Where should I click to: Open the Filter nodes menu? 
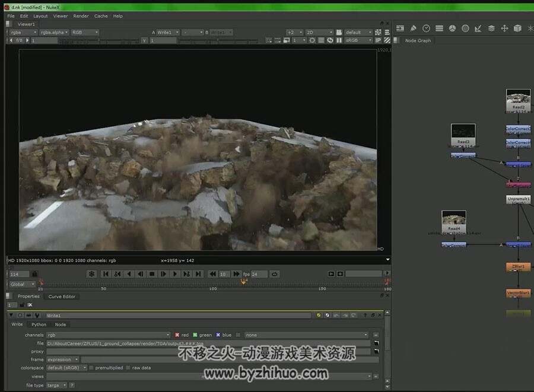coord(465,28)
